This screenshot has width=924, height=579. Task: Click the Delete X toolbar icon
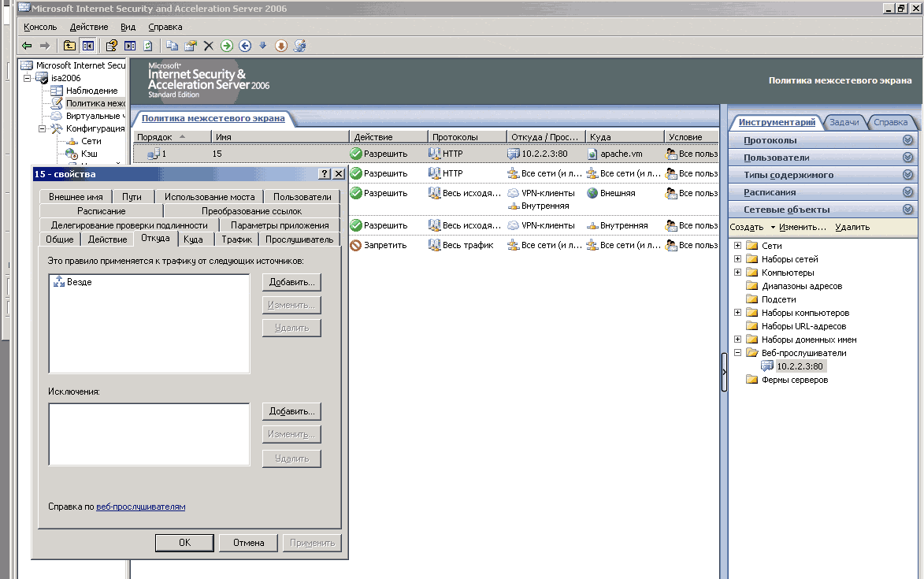[209, 46]
